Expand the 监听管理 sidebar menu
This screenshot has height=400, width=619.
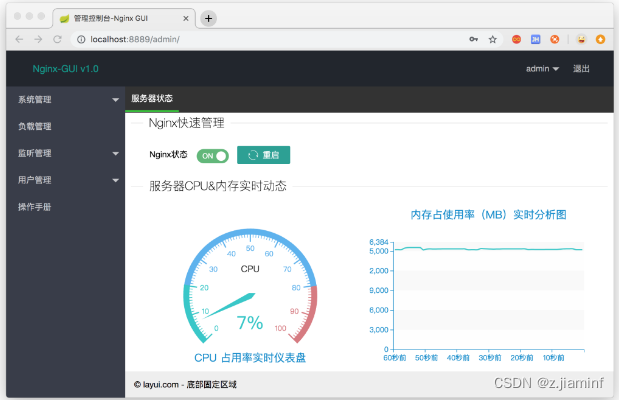pyautogui.click(x=66, y=153)
